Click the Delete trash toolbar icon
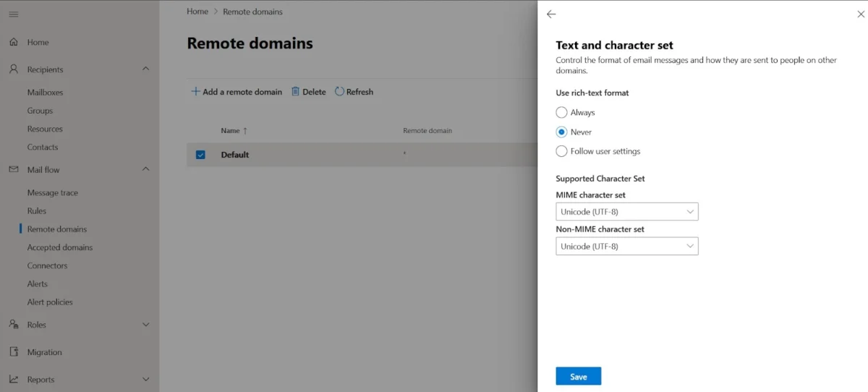 pos(296,92)
